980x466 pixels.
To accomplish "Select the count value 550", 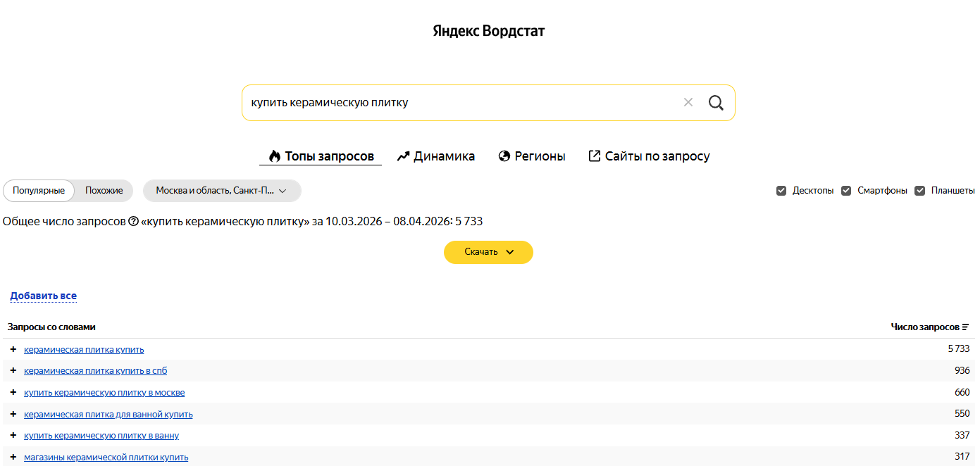I will coord(962,414).
